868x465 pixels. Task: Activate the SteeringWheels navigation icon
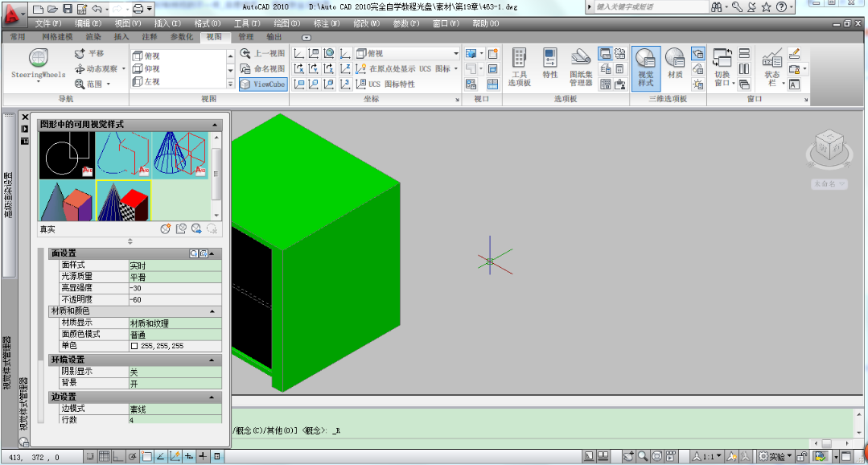pyautogui.click(x=38, y=59)
